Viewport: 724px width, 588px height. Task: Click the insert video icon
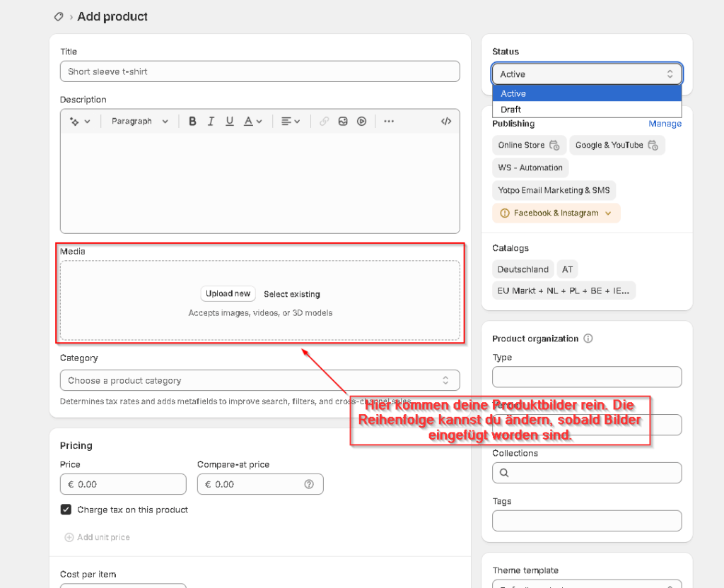(x=361, y=122)
